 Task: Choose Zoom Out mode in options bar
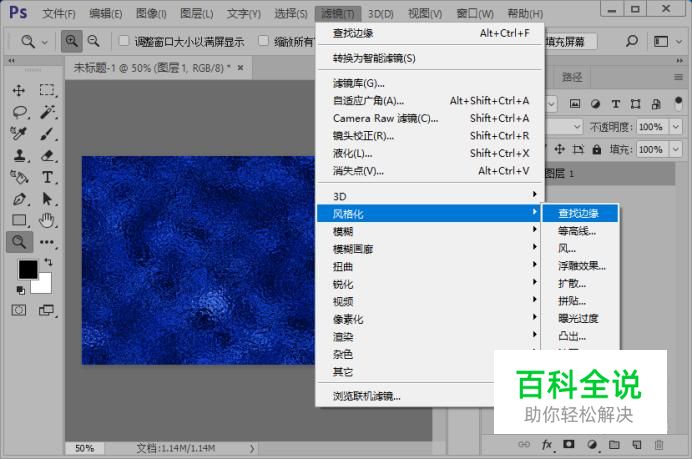click(94, 41)
